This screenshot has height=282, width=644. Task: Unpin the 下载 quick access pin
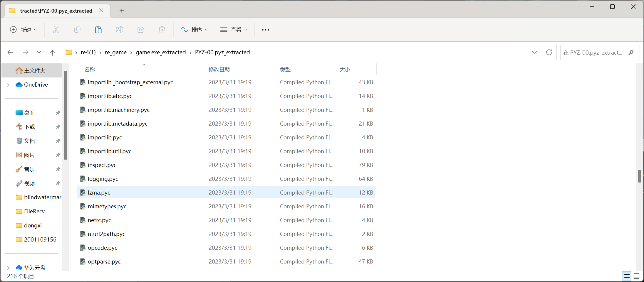coord(58,127)
